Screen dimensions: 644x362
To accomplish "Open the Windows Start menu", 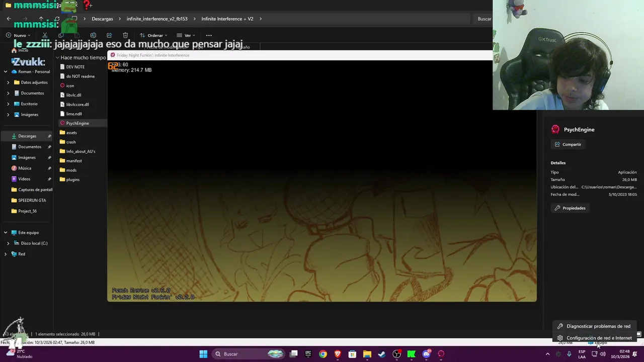I will point(203,354).
